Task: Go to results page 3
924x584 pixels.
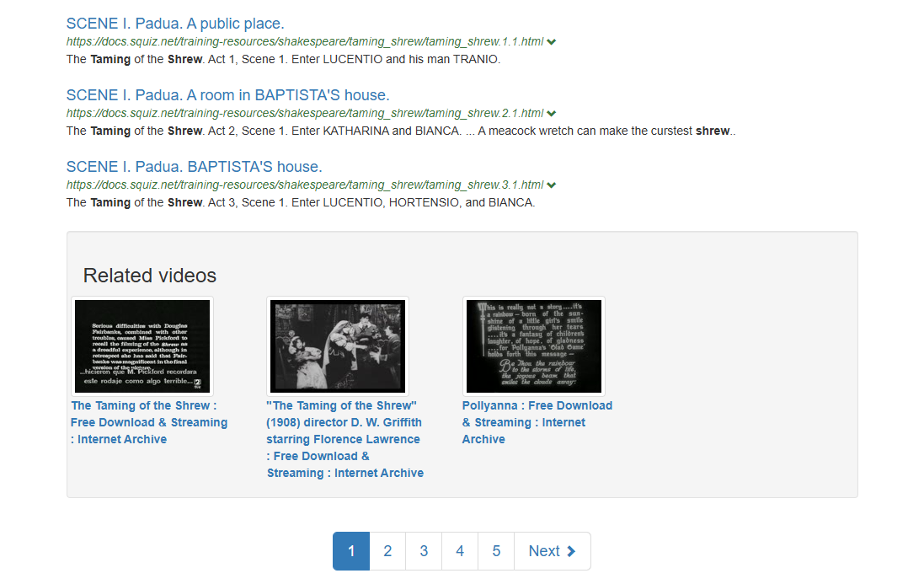Action: point(424,551)
